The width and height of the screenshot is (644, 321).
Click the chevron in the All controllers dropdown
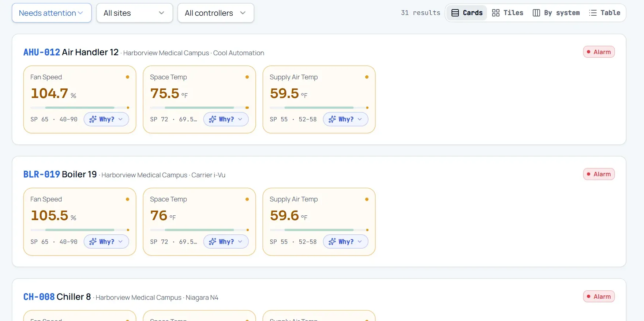click(x=243, y=13)
